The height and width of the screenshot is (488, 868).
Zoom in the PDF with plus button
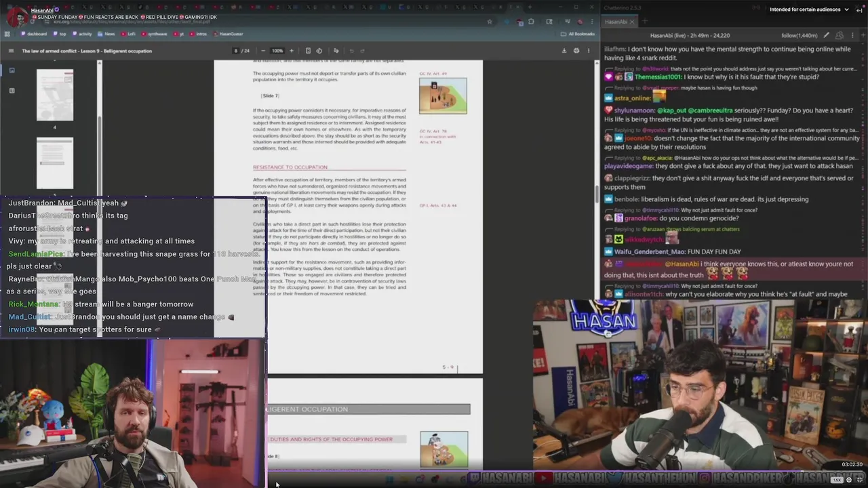(292, 51)
